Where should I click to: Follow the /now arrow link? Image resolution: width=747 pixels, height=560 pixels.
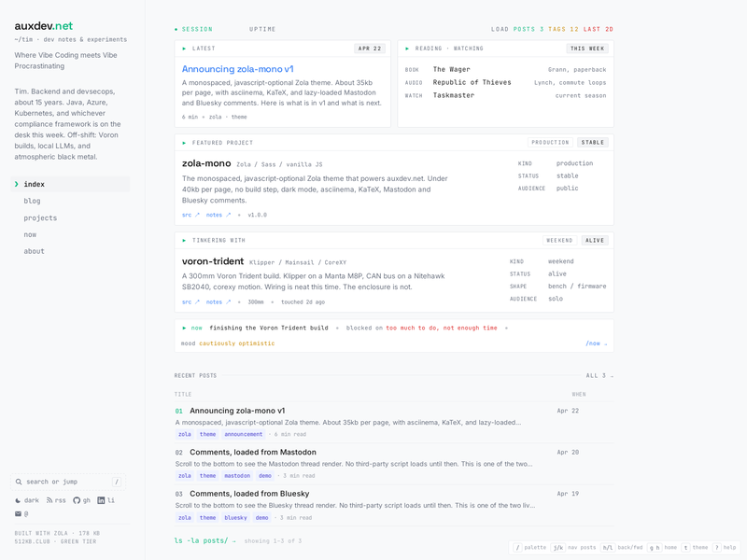[597, 343]
